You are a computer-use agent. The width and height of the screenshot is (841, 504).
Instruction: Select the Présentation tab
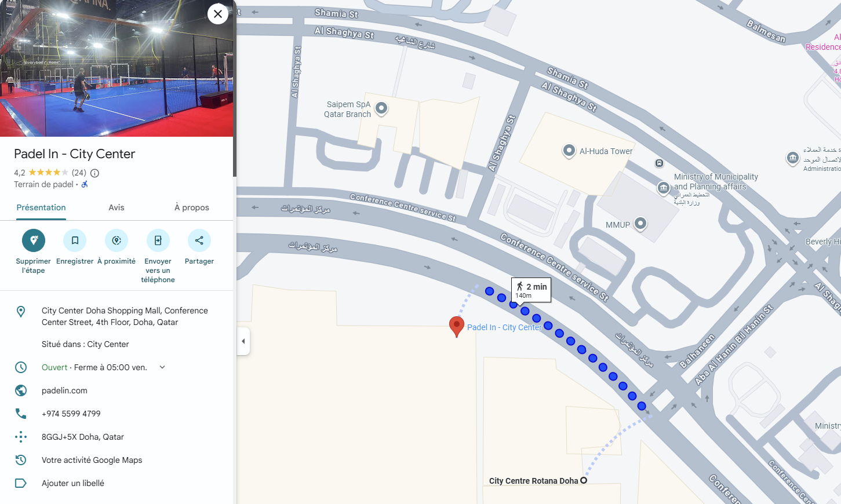41,207
